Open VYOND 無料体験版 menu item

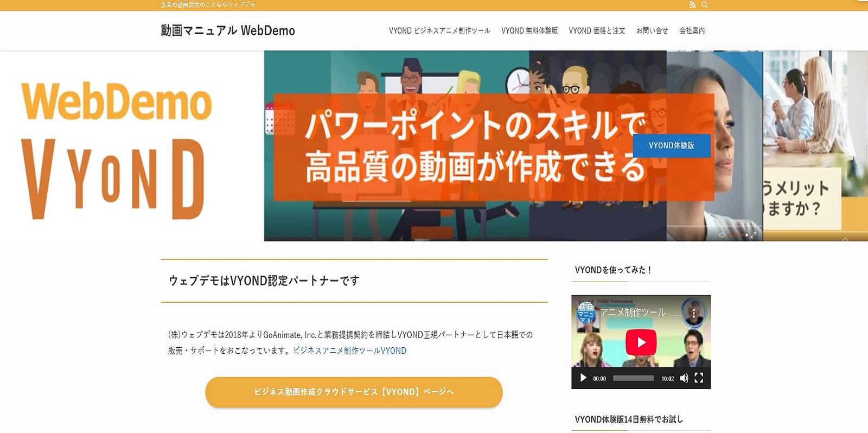[x=529, y=31]
